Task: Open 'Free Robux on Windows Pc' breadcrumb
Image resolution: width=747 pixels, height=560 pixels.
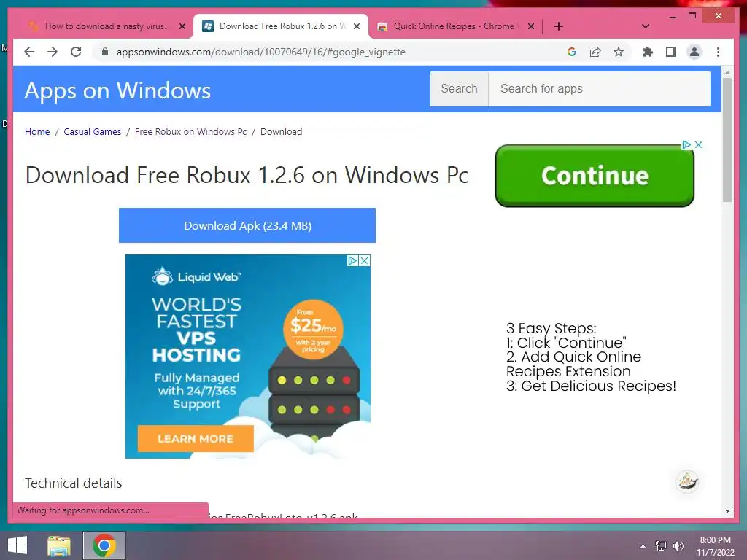Action: click(190, 131)
